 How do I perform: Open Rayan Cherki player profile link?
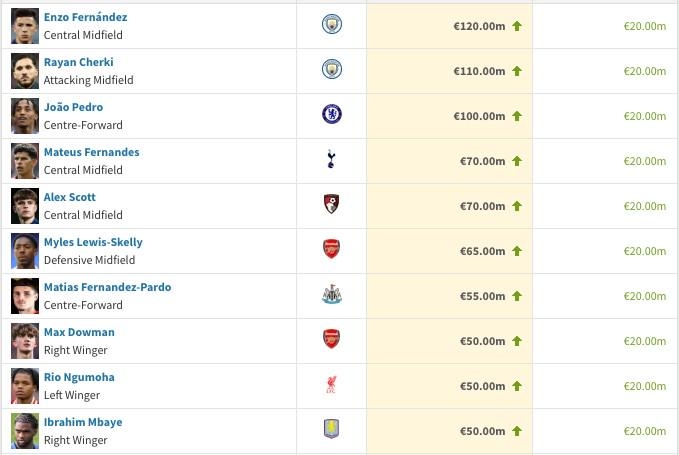tap(78, 62)
